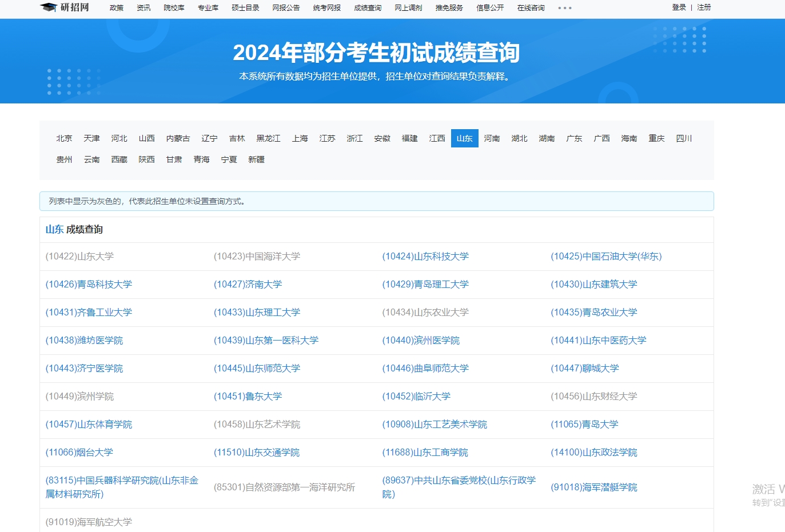Click the 注册 link
785x532 pixels.
(x=704, y=7)
